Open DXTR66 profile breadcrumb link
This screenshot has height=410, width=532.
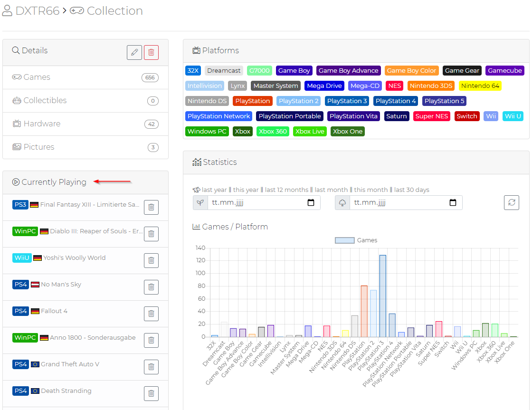pyautogui.click(x=38, y=11)
